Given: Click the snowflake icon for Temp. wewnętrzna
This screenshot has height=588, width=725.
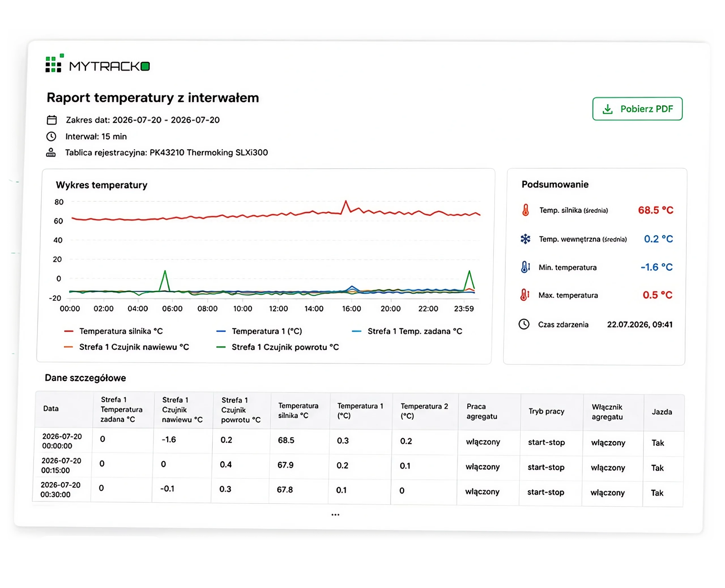Looking at the screenshot, I should click(525, 239).
